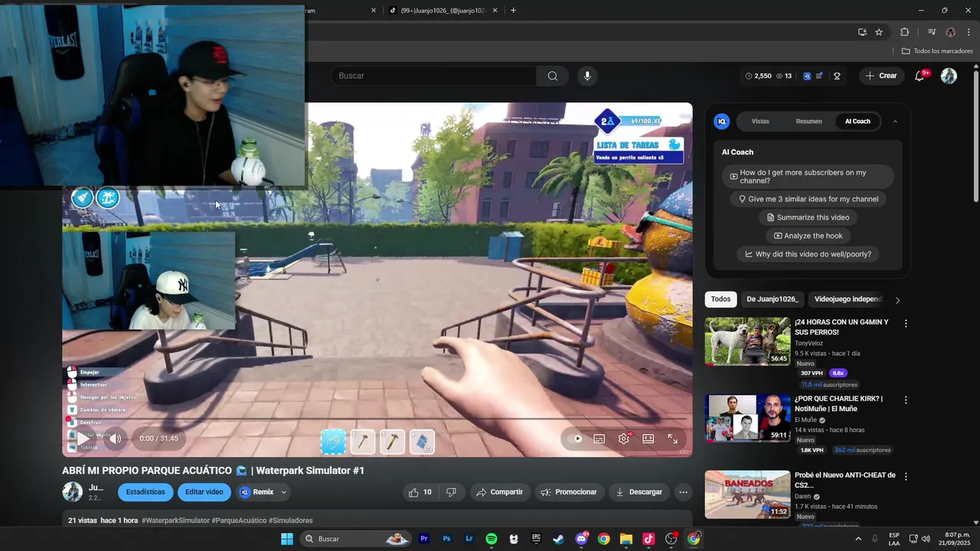Mute the video volume
Viewport: 980px width, 551px height.
pyautogui.click(x=115, y=439)
